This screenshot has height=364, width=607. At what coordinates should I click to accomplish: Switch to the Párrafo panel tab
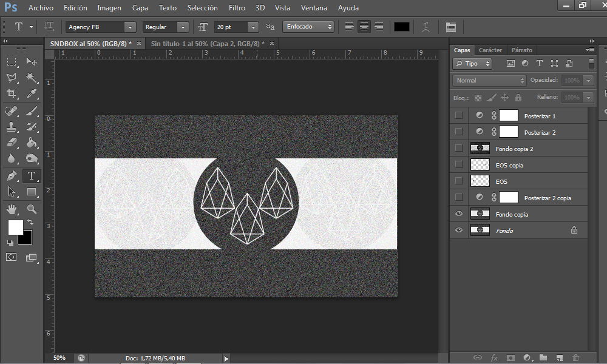[x=521, y=50]
